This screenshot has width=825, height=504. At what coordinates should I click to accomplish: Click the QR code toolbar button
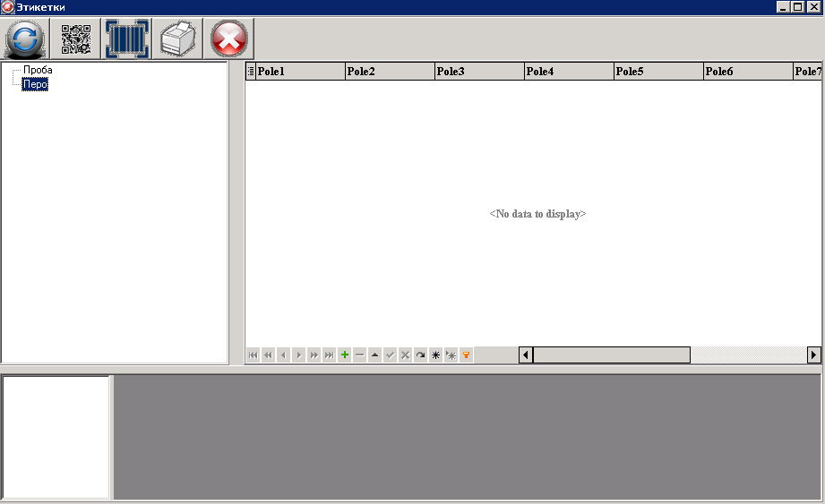tap(76, 39)
